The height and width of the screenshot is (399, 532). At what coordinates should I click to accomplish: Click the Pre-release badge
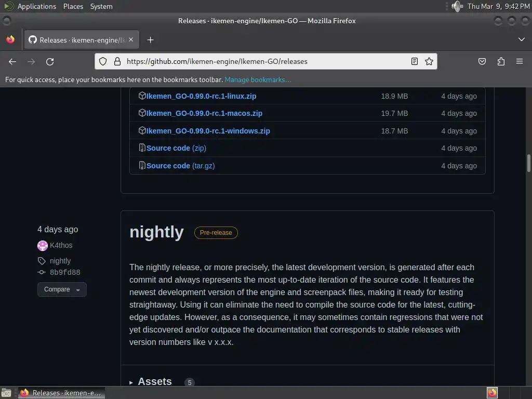(x=216, y=233)
